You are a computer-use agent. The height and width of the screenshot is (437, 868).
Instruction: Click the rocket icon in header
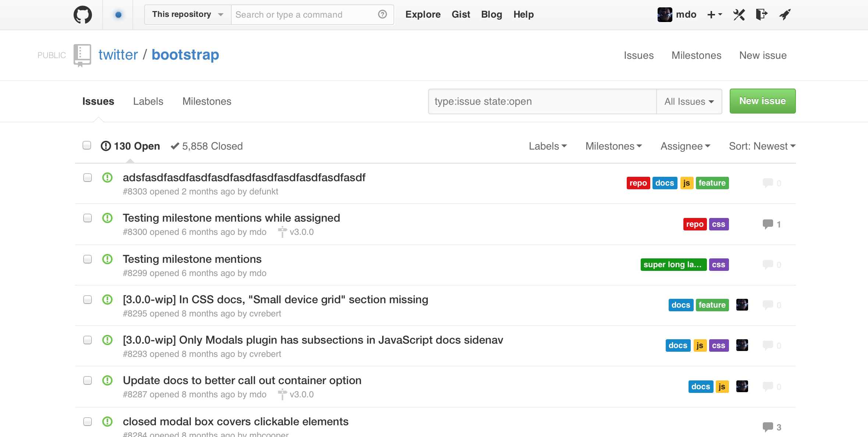785,15
